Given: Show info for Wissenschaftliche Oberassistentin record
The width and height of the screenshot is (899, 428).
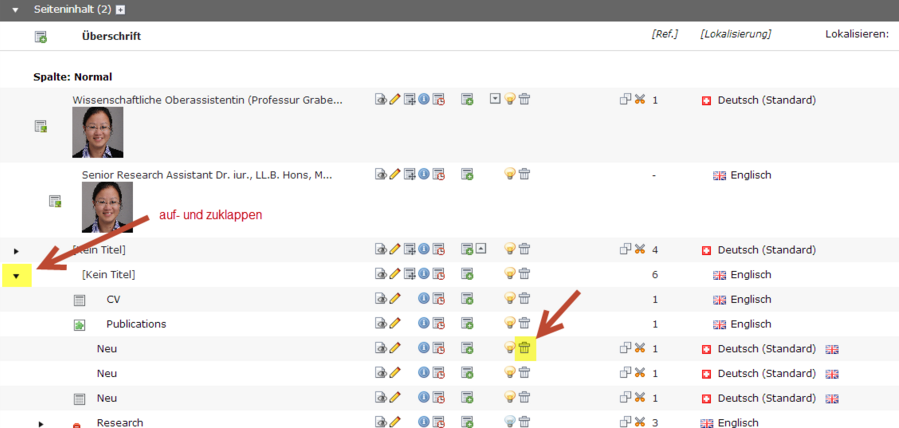Looking at the screenshot, I should pos(424,99).
